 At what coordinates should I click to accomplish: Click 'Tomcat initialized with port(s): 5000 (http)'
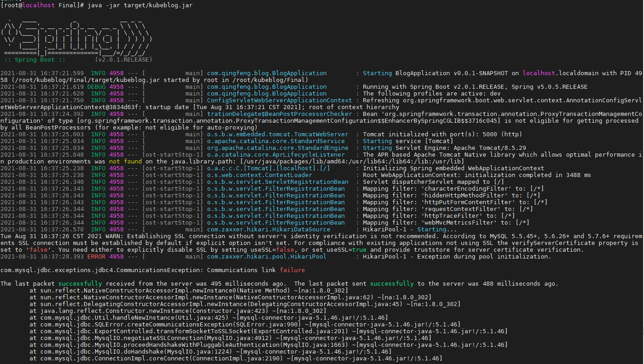coord(442,134)
